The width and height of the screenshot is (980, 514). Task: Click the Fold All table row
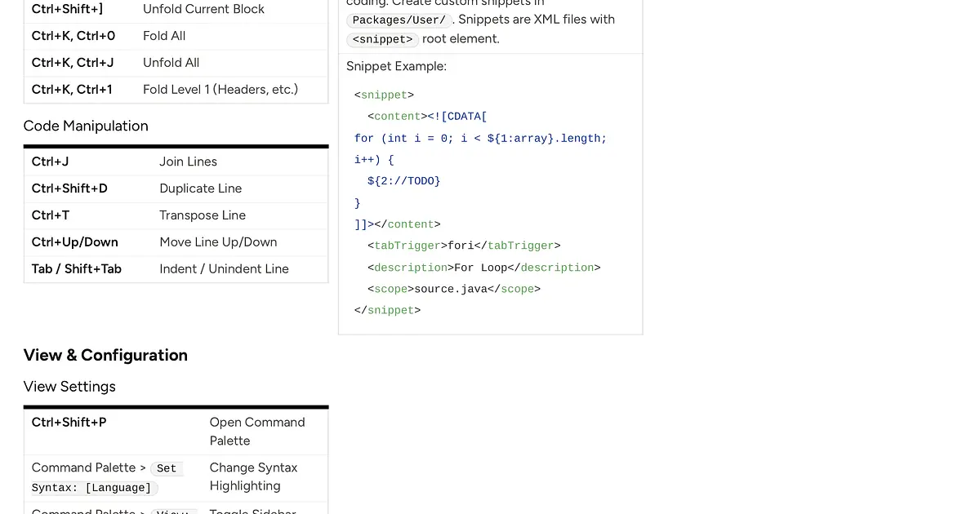[176, 36]
